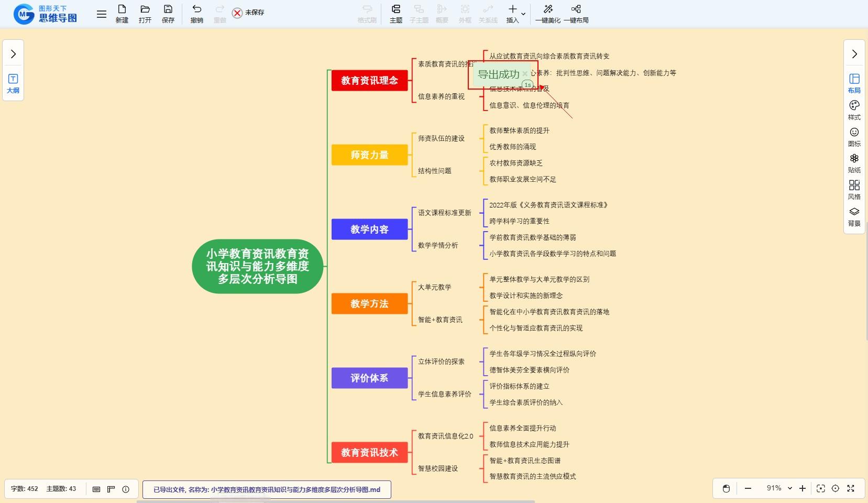This screenshot has width=868, height=503.
Task: Click the 新建 (New) file icon
Action: 122,14
